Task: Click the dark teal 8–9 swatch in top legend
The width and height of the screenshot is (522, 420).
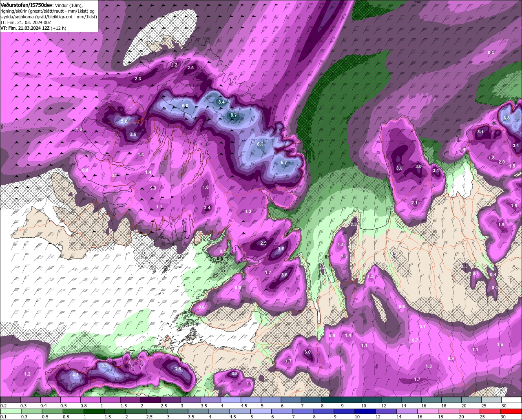Action: 331,400
